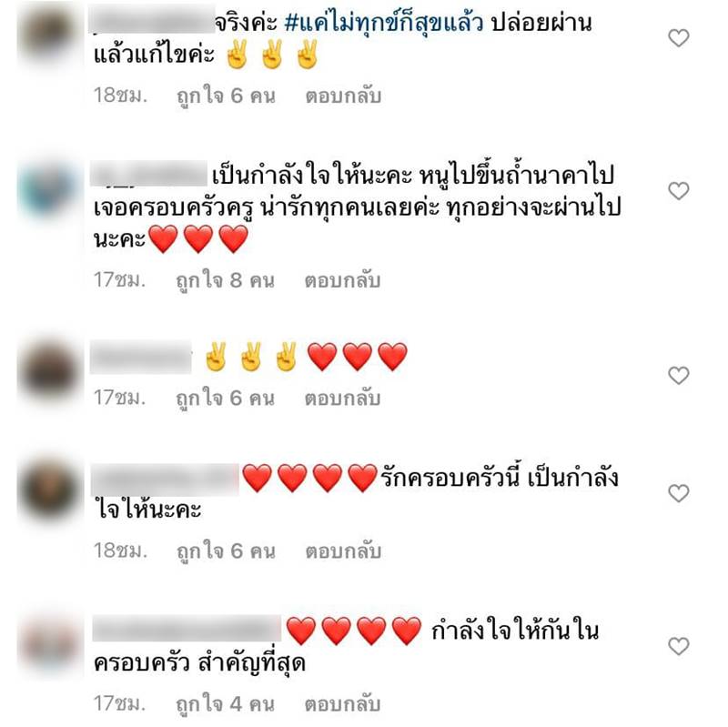
Task: Open first commenter's profile picture
Action: pyautogui.click(x=49, y=34)
